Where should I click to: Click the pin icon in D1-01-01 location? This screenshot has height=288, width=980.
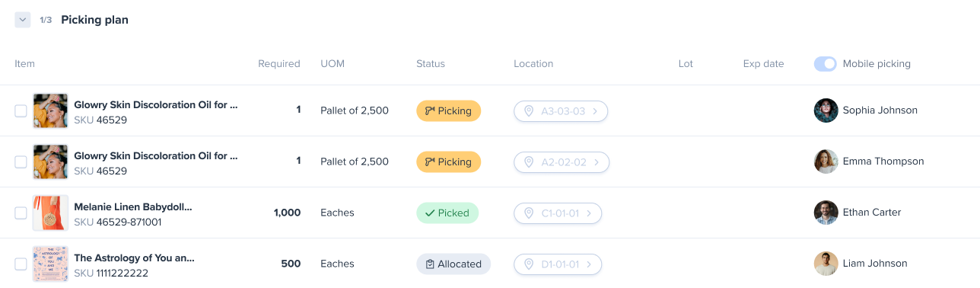coord(529,264)
